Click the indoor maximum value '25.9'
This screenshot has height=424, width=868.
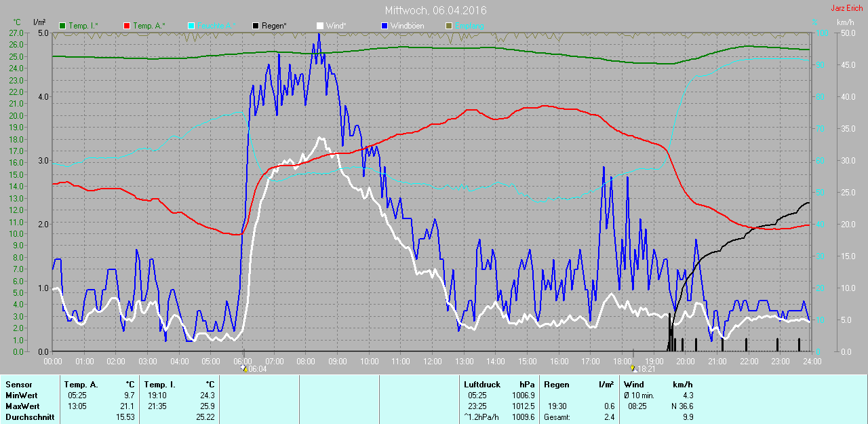coord(208,406)
